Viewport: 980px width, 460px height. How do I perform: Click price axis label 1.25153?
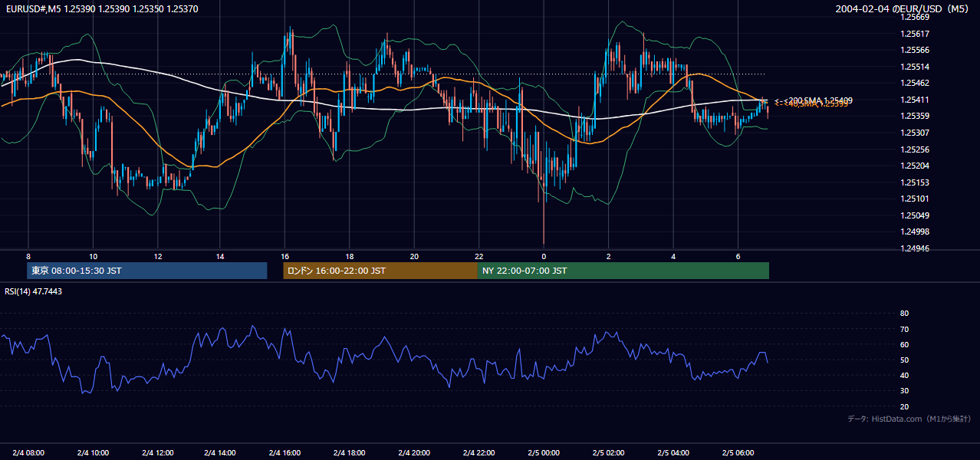coord(914,182)
